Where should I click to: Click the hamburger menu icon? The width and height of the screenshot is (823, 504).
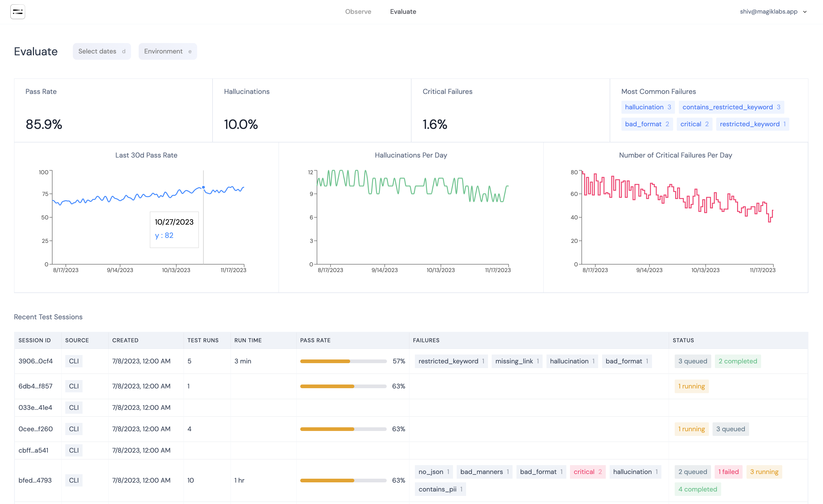[18, 12]
